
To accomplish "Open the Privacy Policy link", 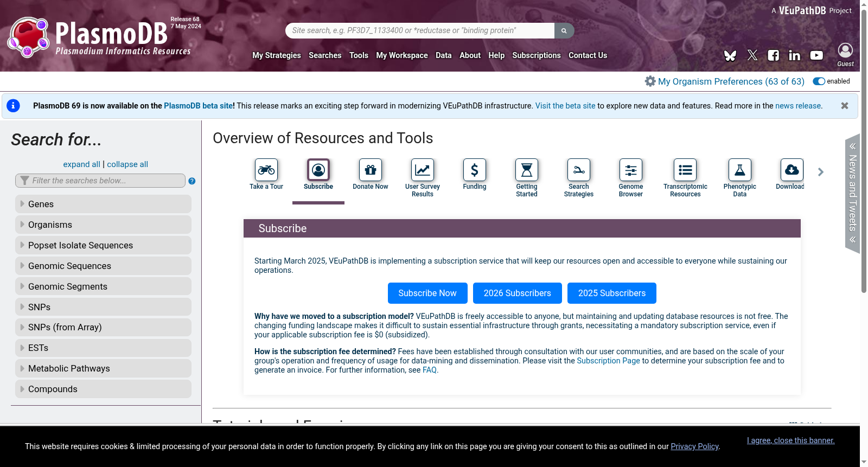I will (x=694, y=446).
